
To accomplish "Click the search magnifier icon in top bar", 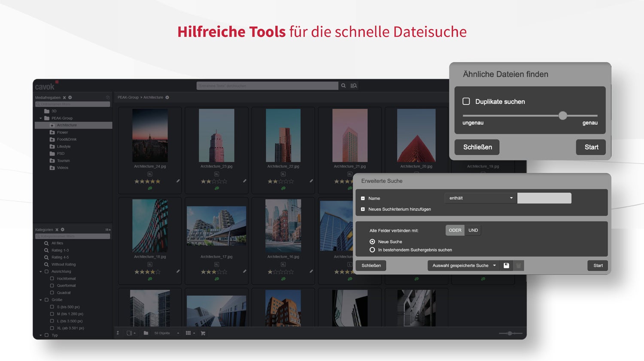I will tap(343, 85).
